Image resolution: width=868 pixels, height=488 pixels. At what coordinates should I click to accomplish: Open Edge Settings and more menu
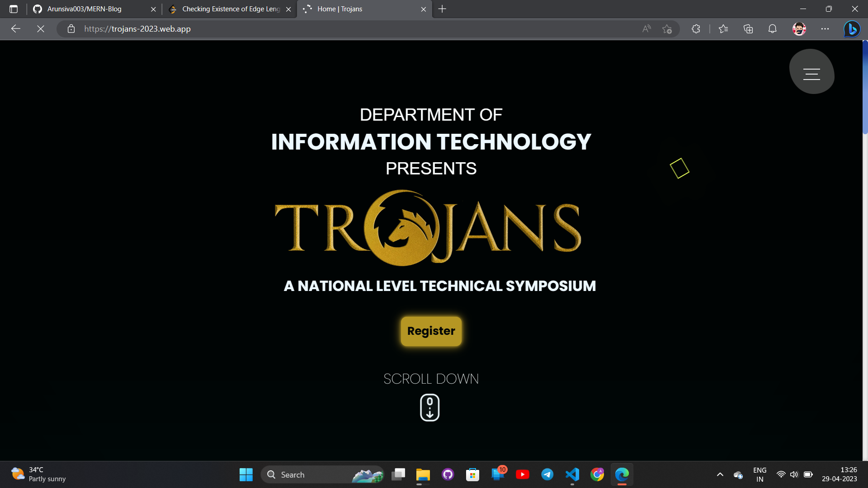(825, 29)
